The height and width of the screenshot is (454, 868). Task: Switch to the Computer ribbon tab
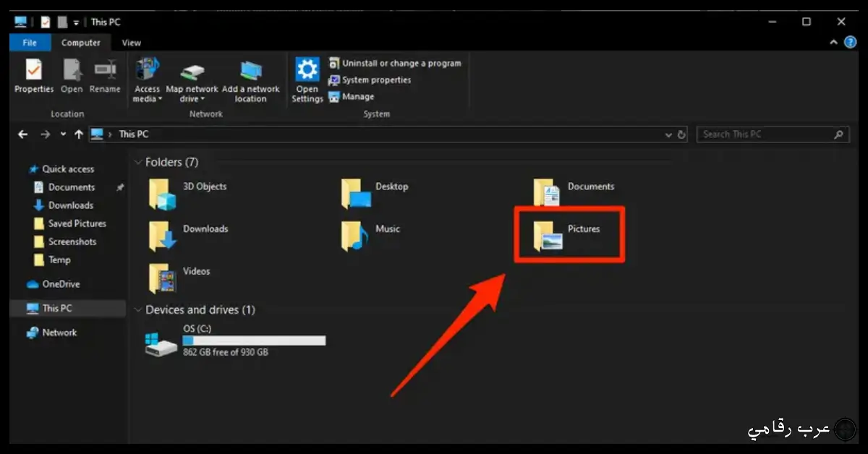pyautogui.click(x=81, y=43)
